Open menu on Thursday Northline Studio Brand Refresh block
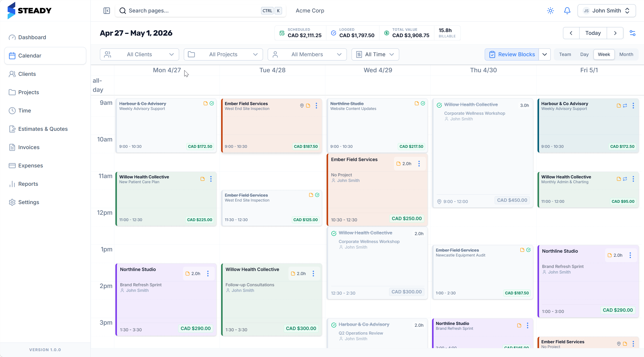This screenshot has width=644, height=357. (528, 325)
